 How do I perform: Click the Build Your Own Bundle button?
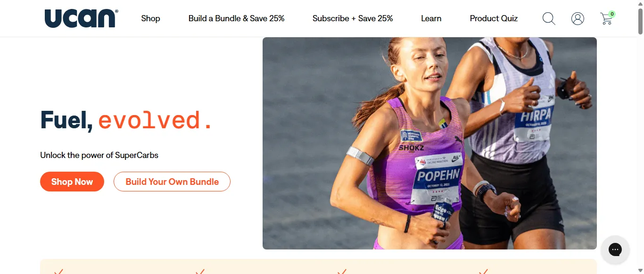(x=172, y=182)
